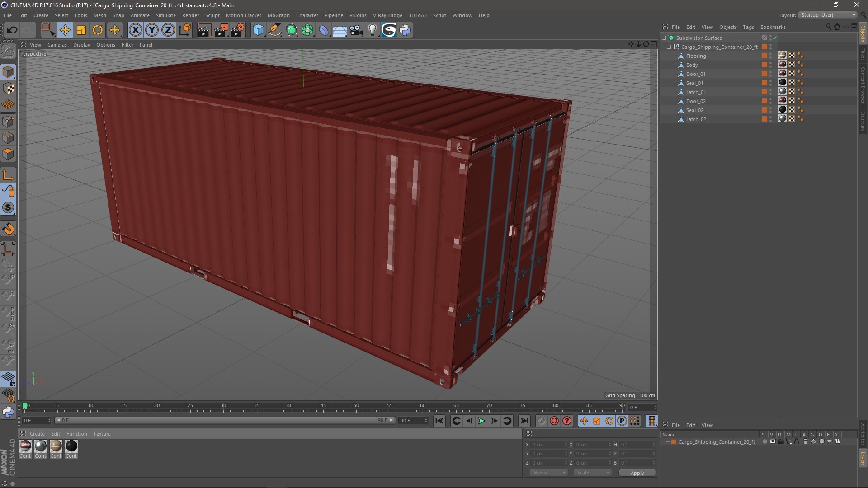The image size is (868, 488).
Task: Open the MoGraph array tool icon
Action: click(x=307, y=30)
